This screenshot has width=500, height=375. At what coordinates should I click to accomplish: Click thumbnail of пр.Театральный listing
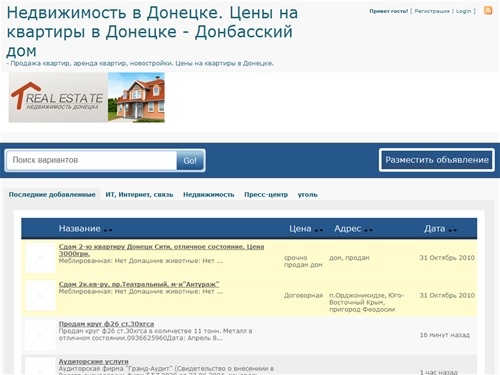coord(40,296)
